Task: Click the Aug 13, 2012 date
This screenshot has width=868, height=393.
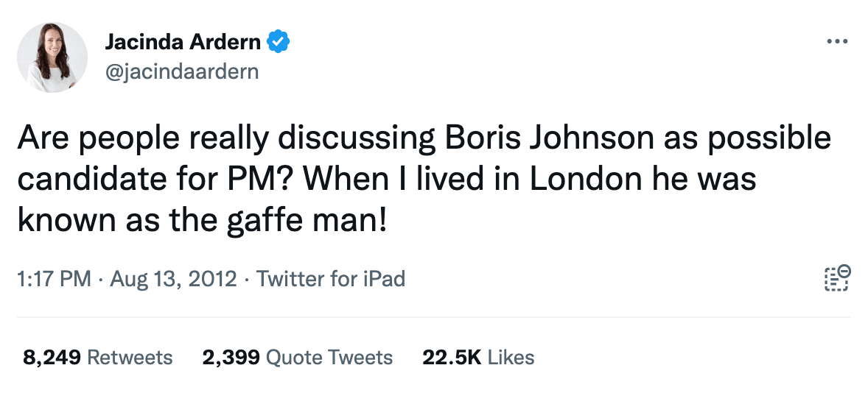Action: (173, 280)
